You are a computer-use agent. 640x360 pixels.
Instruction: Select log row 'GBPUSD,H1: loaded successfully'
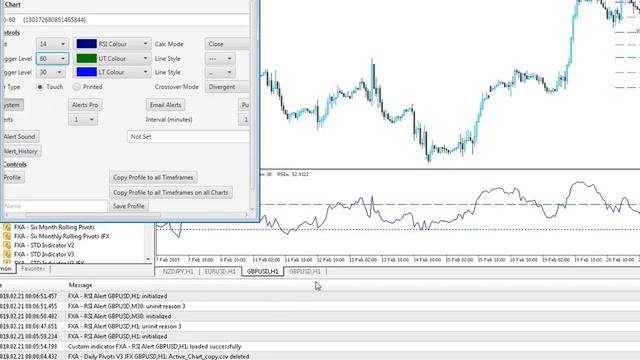tap(320, 347)
